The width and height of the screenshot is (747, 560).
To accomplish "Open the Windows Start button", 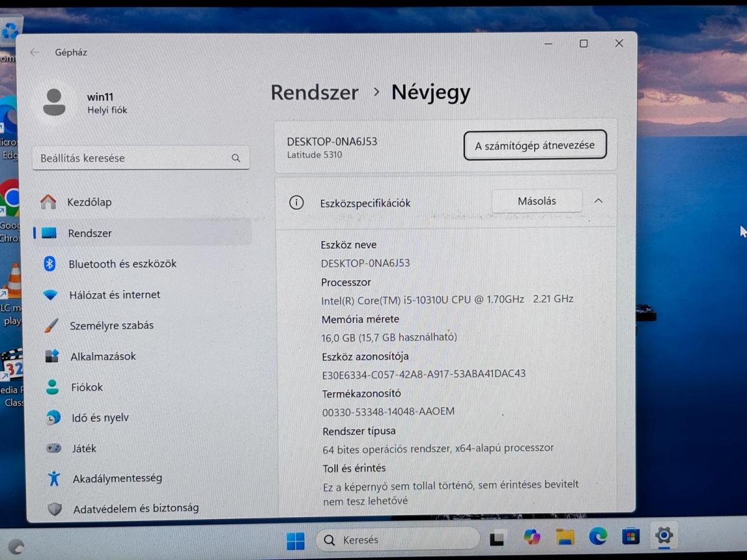I will click(296, 541).
